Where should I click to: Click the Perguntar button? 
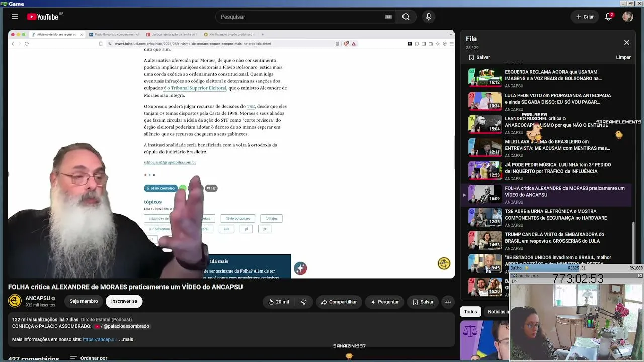(385, 302)
